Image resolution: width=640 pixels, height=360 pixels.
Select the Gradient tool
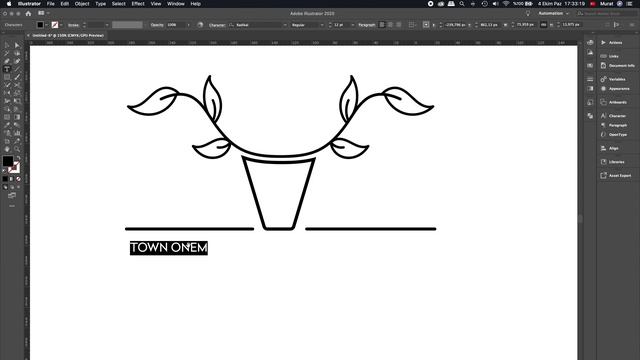17,117
